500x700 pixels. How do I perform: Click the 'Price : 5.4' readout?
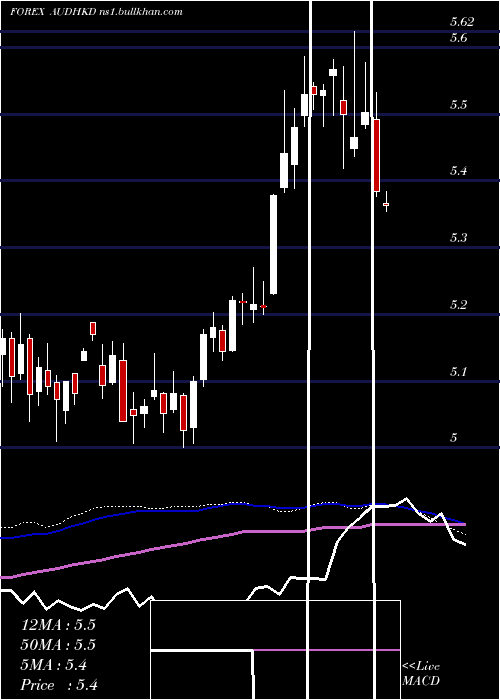[x=59, y=685]
